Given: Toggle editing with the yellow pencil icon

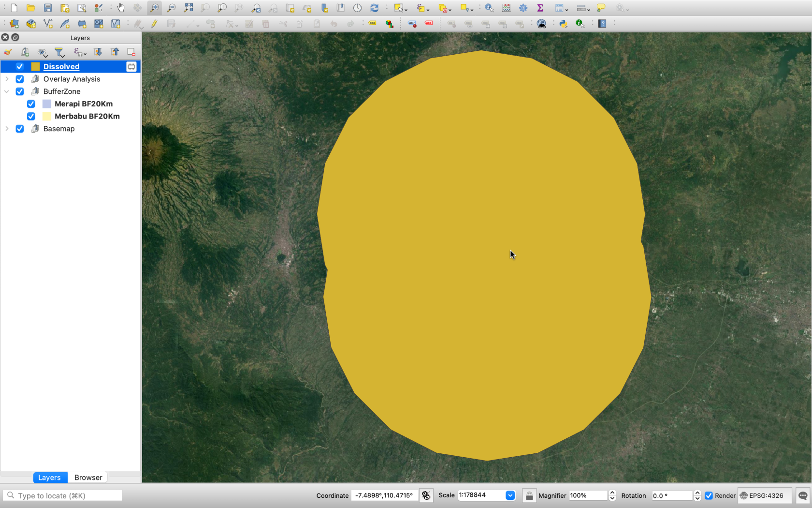Looking at the screenshot, I should coord(154,23).
